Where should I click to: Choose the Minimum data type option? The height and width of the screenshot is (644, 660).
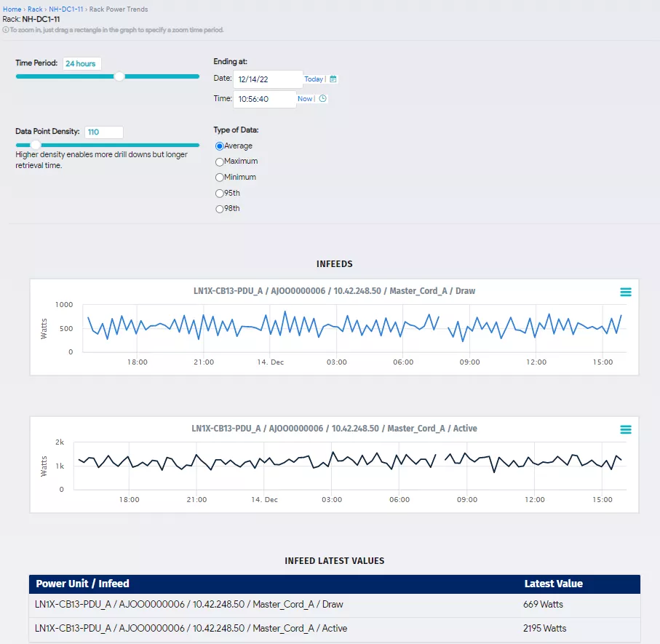(x=220, y=178)
